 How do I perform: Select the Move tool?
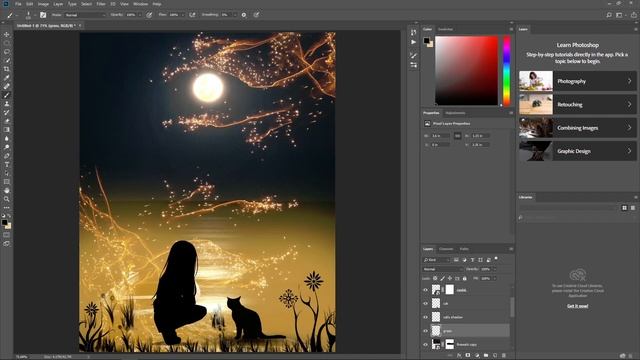7,34
